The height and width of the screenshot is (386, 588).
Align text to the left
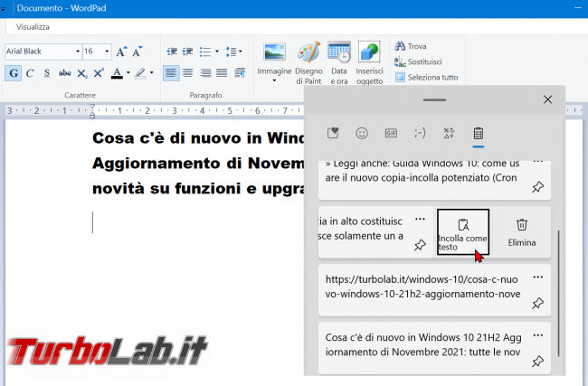(x=171, y=72)
